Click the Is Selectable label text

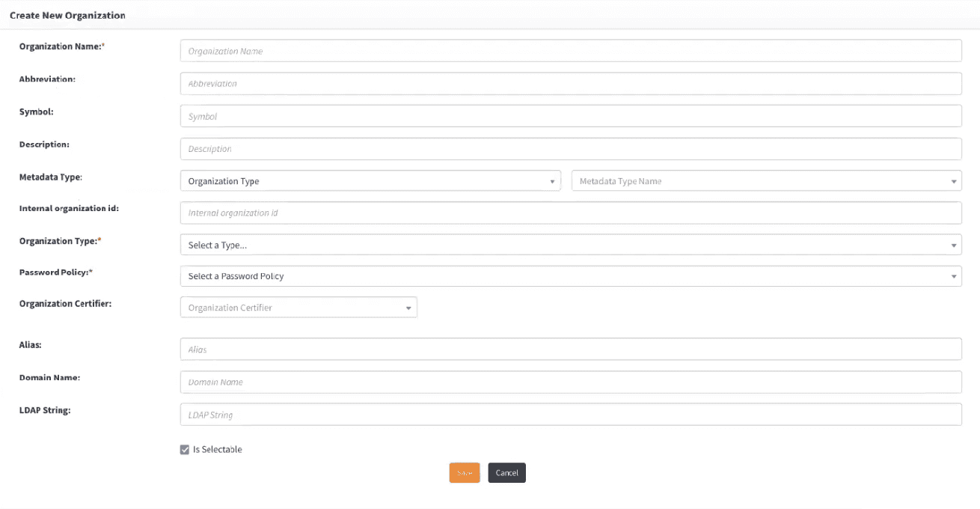(218, 450)
